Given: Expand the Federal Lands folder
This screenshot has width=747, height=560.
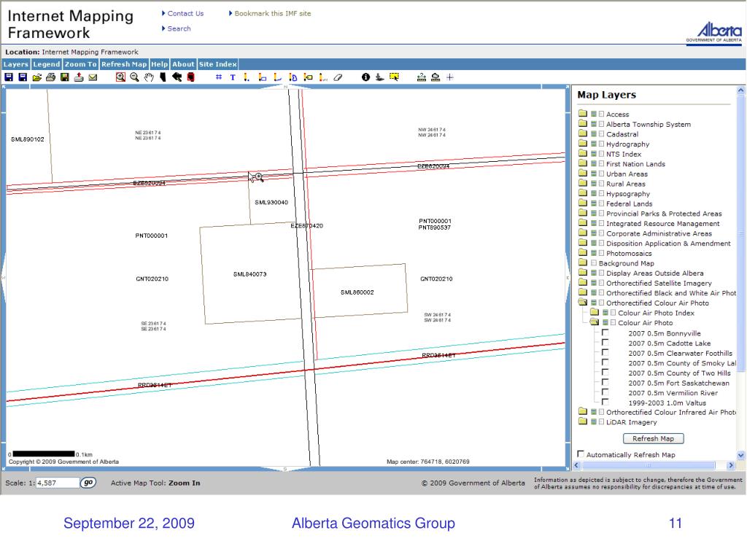Looking at the screenshot, I should [583, 203].
